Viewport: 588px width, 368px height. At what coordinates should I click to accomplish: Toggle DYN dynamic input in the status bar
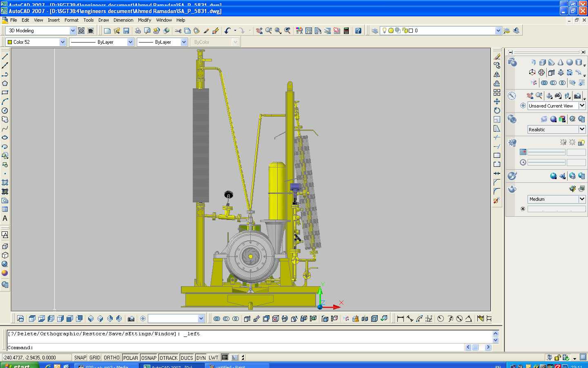point(201,358)
